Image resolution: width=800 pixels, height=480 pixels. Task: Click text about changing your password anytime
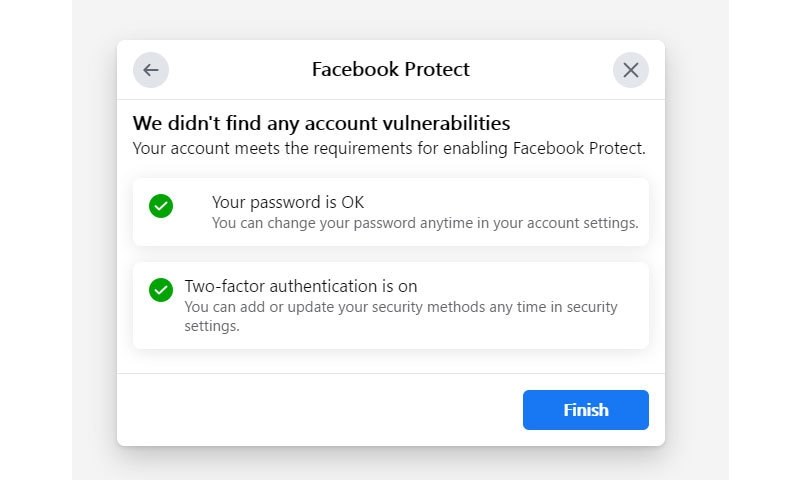(x=425, y=223)
